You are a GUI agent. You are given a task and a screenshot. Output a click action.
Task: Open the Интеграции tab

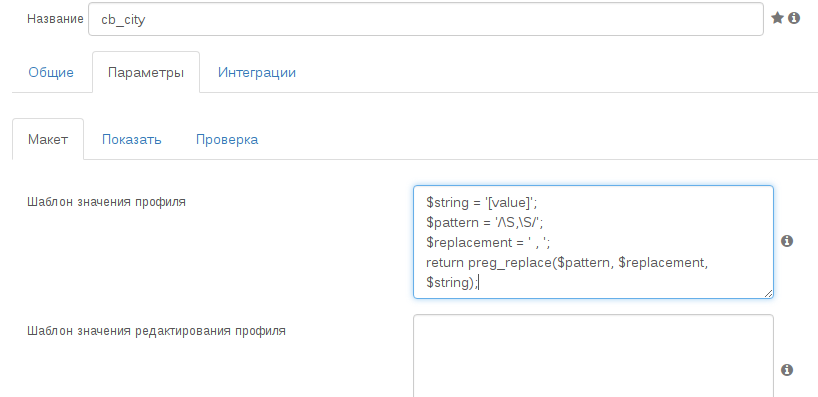point(257,72)
